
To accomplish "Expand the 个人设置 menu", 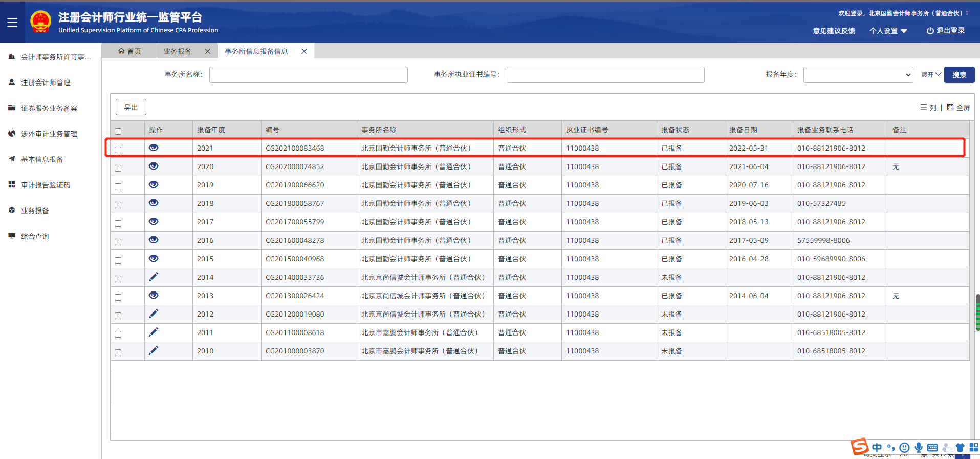I will (888, 31).
